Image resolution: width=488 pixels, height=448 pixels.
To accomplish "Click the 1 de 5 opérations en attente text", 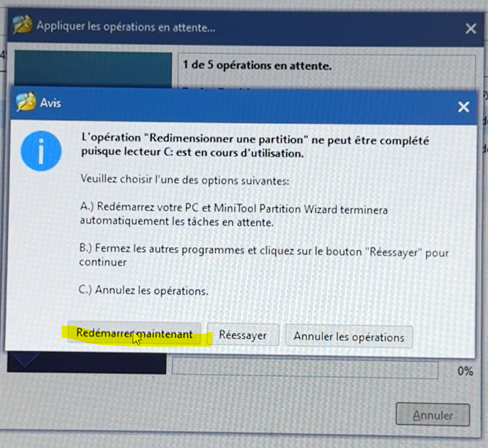I will coord(257,65).
